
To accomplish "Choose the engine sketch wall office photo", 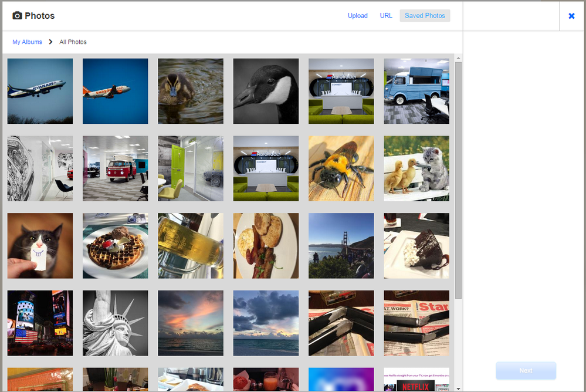I will (x=40, y=168).
